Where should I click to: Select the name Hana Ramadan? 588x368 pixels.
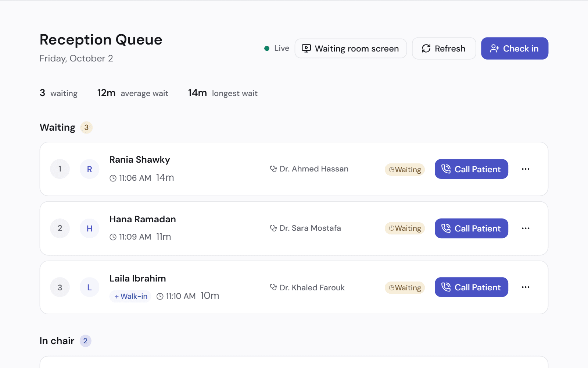143,219
